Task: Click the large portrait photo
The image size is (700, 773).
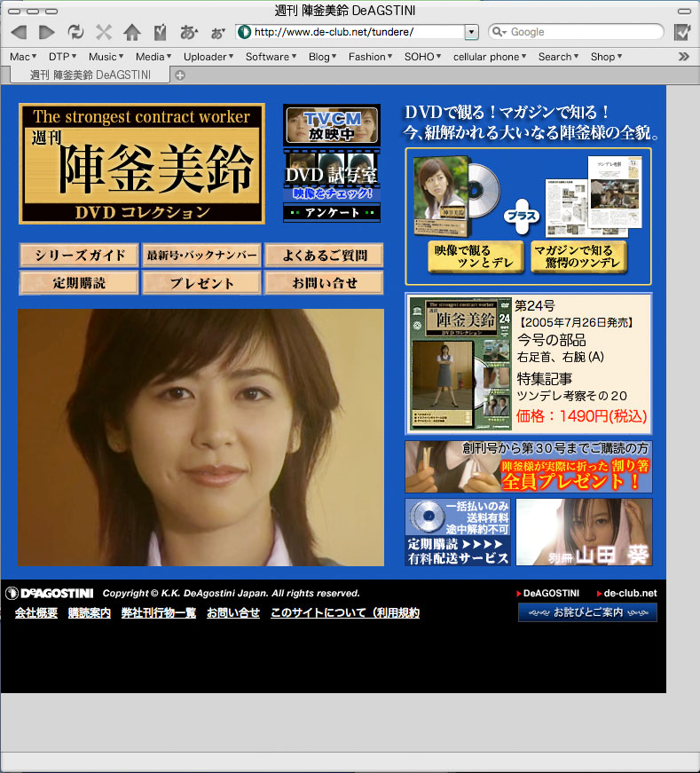Action: point(201,438)
